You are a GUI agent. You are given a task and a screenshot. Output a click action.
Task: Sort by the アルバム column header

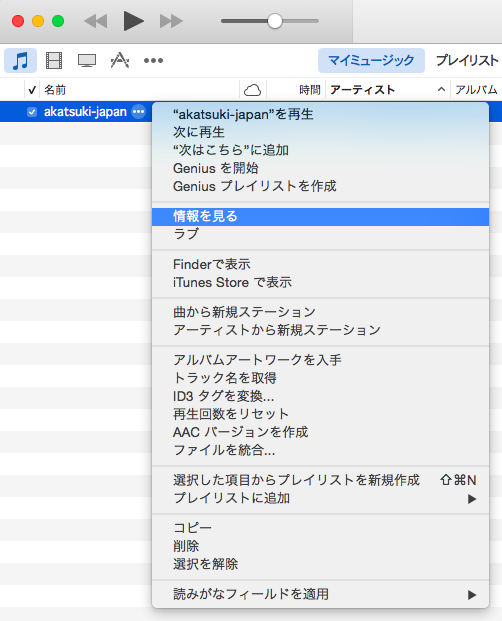[x=476, y=90]
